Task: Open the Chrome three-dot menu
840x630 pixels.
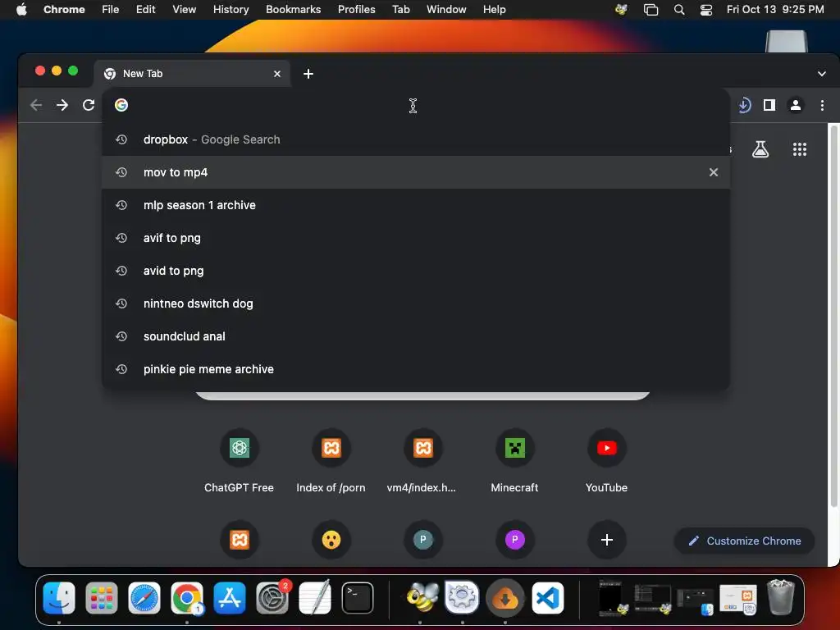Action: (822, 105)
